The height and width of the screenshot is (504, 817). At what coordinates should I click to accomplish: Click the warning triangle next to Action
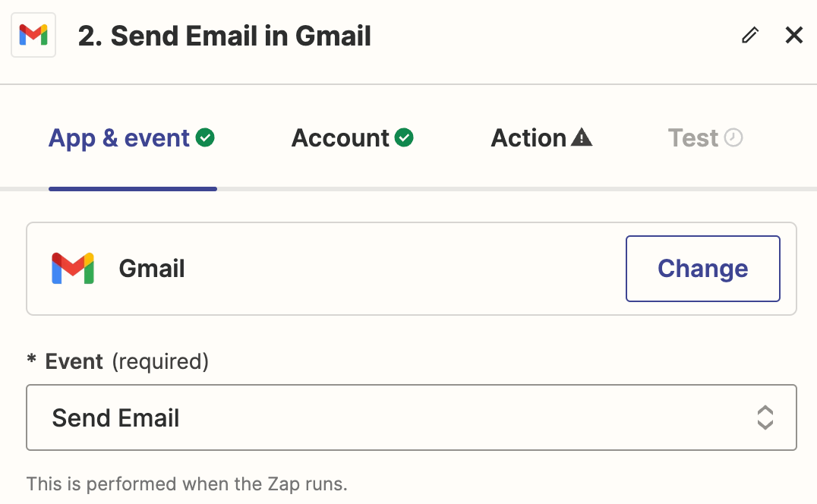coord(582,138)
